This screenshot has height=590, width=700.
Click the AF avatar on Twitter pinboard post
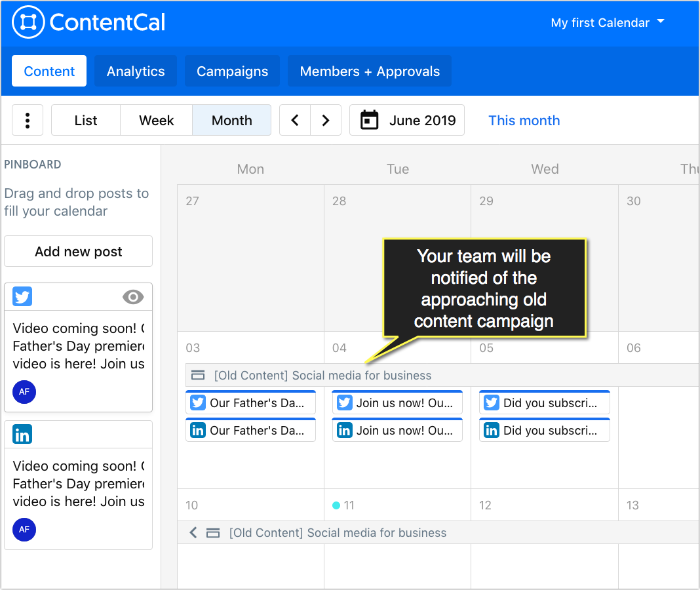tap(24, 392)
